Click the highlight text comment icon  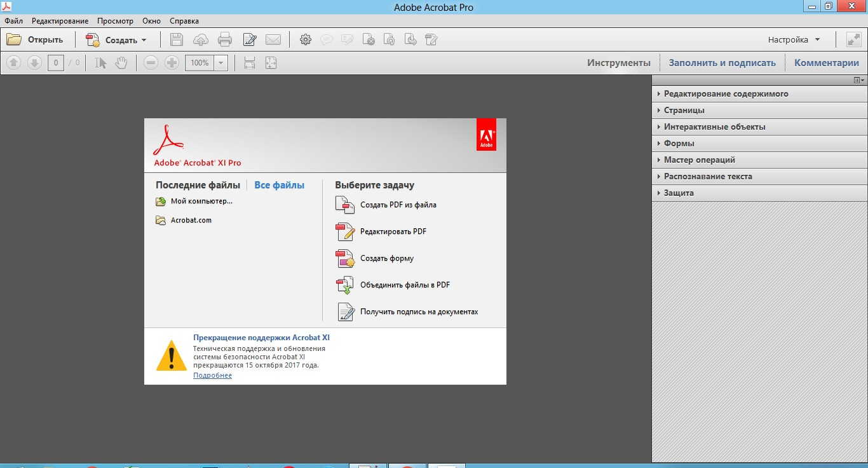point(347,39)
